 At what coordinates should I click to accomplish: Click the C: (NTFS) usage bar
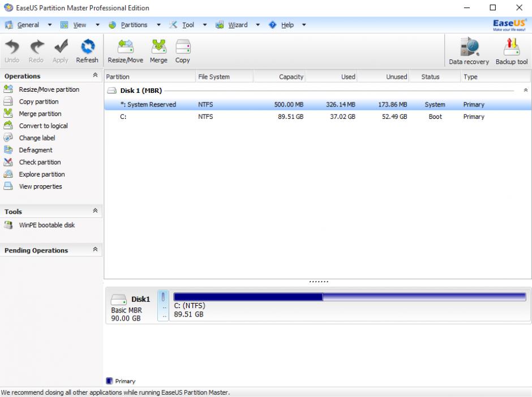349,297
